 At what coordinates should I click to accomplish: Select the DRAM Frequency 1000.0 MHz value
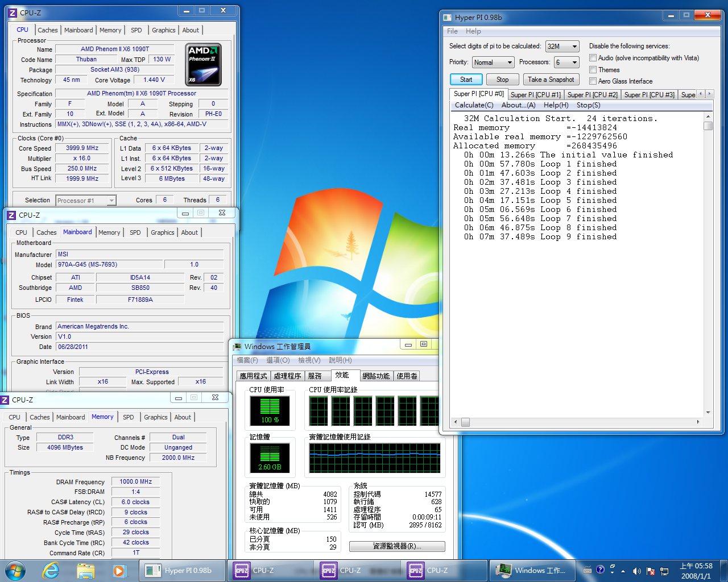(x=136, y=481)
